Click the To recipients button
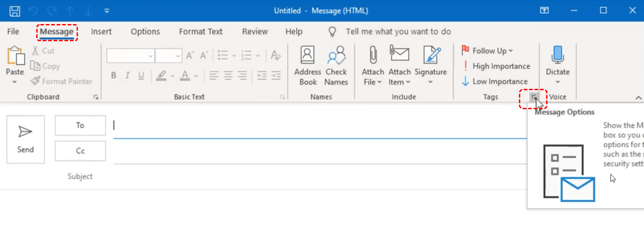The height and width of the screenshot is (227, 644). [80, 126]
